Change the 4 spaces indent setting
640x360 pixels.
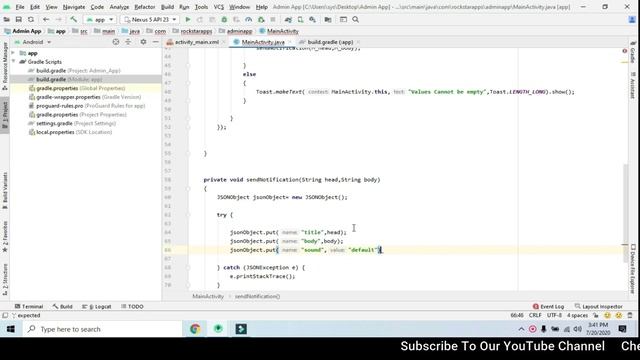[x=578, y=316]
